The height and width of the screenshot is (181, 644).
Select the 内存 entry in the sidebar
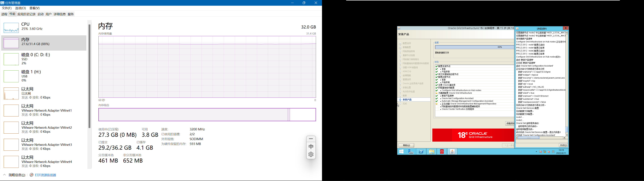[44, 43]
